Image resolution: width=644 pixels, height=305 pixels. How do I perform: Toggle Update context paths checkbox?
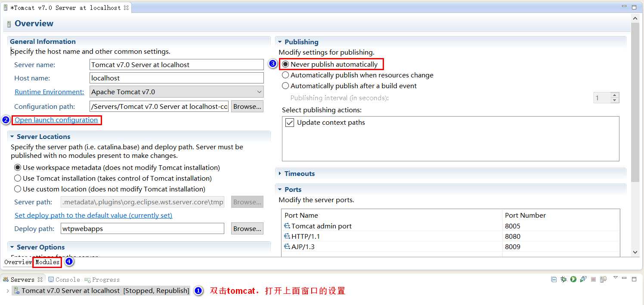pyautogui.click(x=290, y=123)
